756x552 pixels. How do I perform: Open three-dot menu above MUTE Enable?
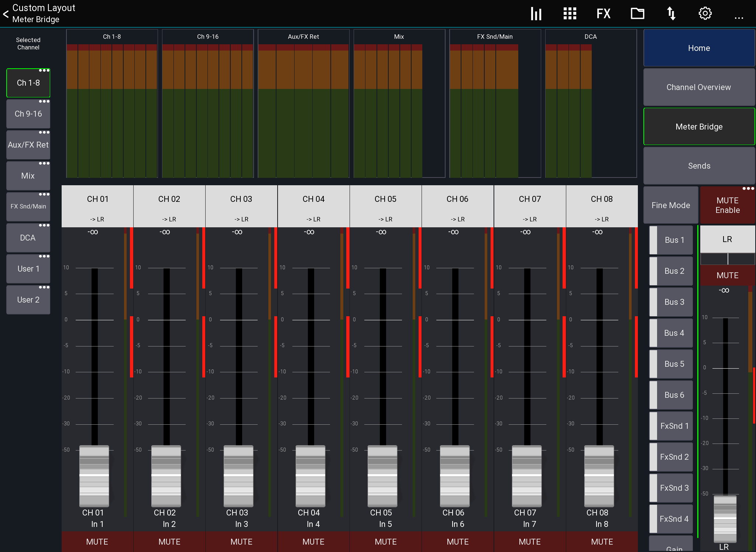point(748,189)
